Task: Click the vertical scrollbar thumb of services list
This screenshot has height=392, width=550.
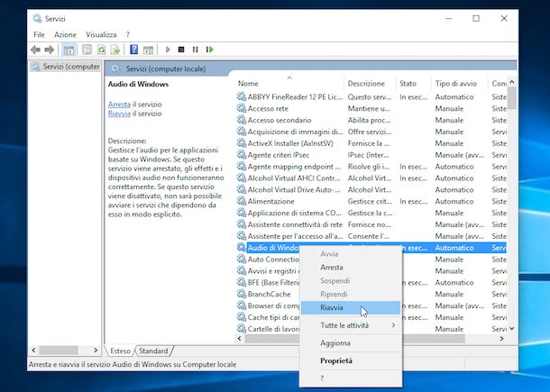Action: click(511, 97)
